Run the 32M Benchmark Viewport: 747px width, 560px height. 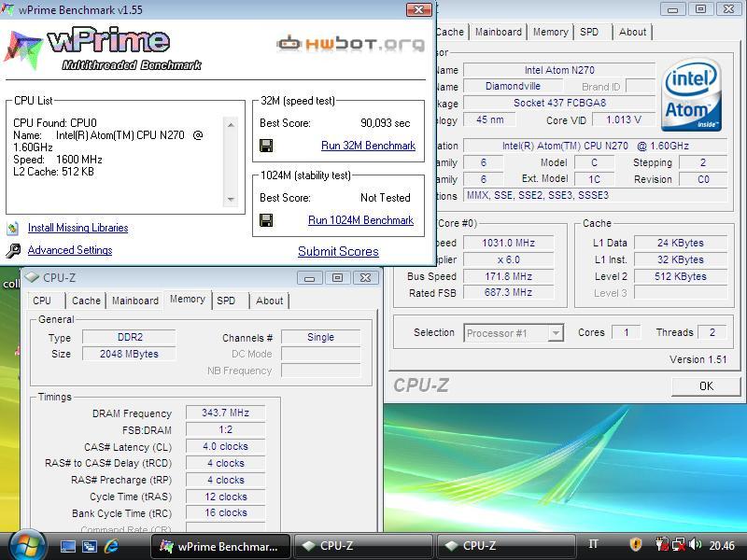pos(368,146)
